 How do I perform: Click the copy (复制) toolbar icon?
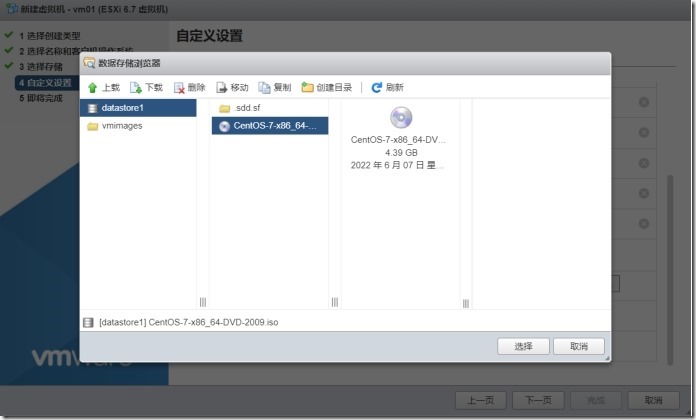click(264, 87)
